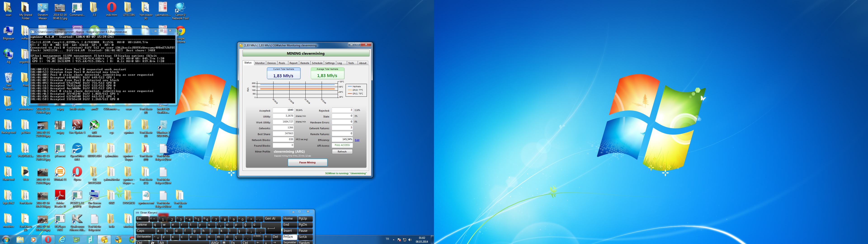Click the Refresh button in CGWatcher
Image resolution: width=868 pixels, height=244 pixels.
coord(342,152)
